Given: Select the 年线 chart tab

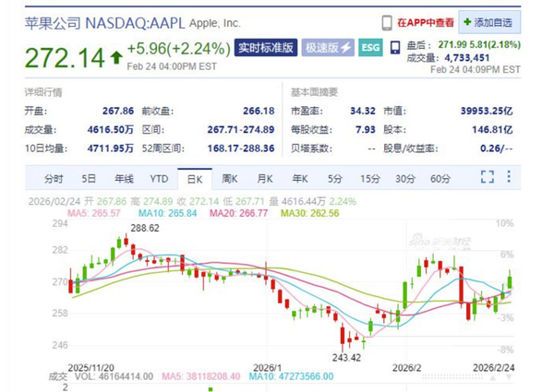Looking at the screenshot, I should coord(124,178).
